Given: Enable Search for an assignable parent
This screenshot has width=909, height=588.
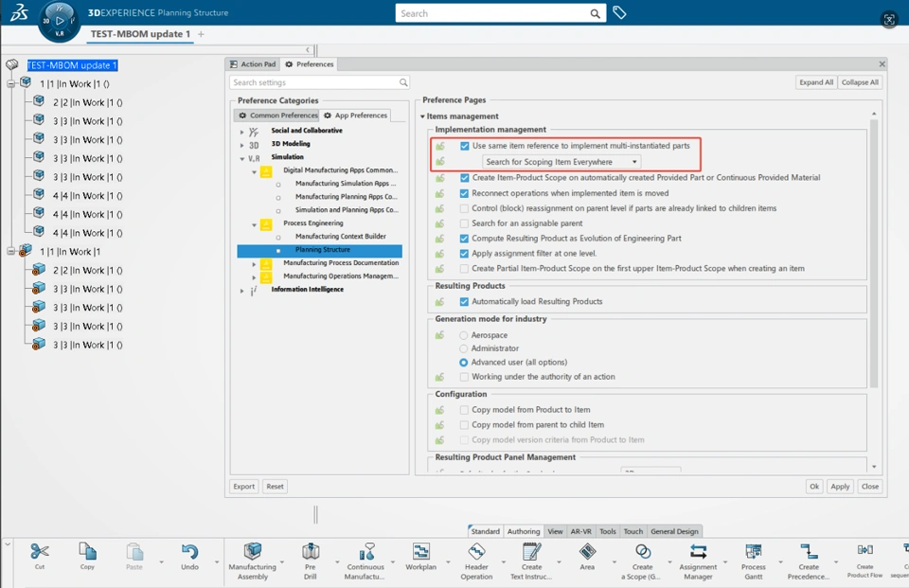Looking at the screenshot, I should 464,223.
